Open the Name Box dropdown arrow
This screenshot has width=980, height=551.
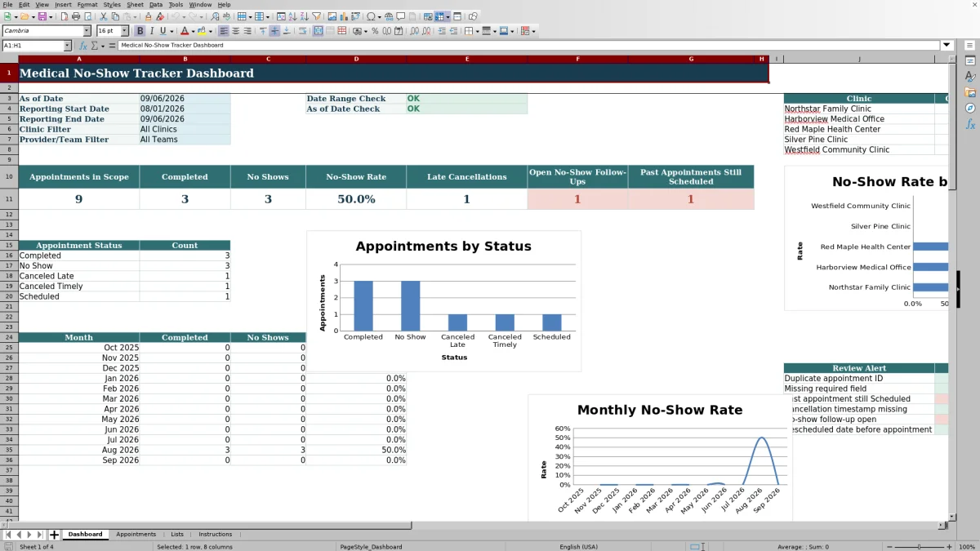67,46
